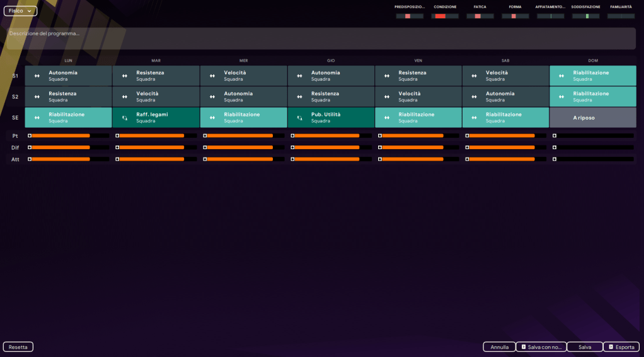
Task: Select the Soddisfazione indicator in the header
Action: (585, 16)
